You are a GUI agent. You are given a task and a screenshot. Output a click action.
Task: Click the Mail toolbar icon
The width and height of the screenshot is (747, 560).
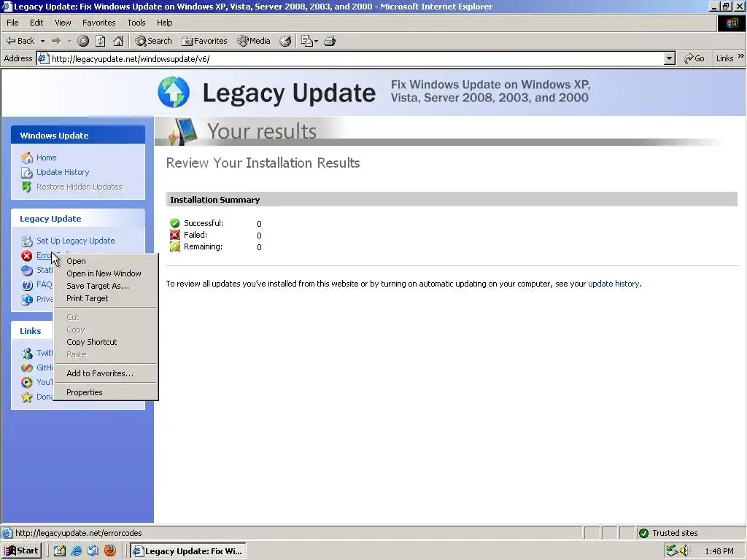pyautogui.click(x=309, y=41)
